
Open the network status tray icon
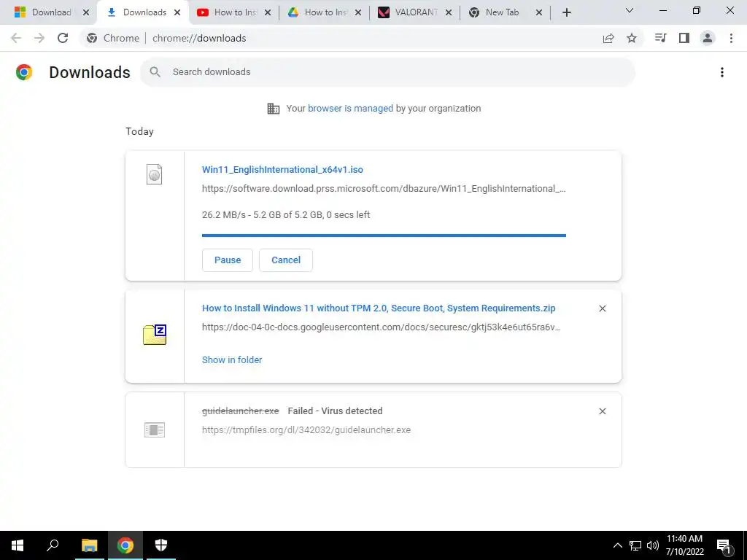(x=635, y=545)
